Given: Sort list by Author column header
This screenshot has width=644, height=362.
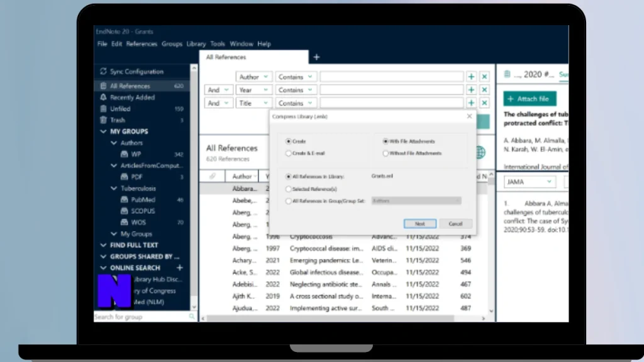Looking at the screenshot, I should [242, 176].
